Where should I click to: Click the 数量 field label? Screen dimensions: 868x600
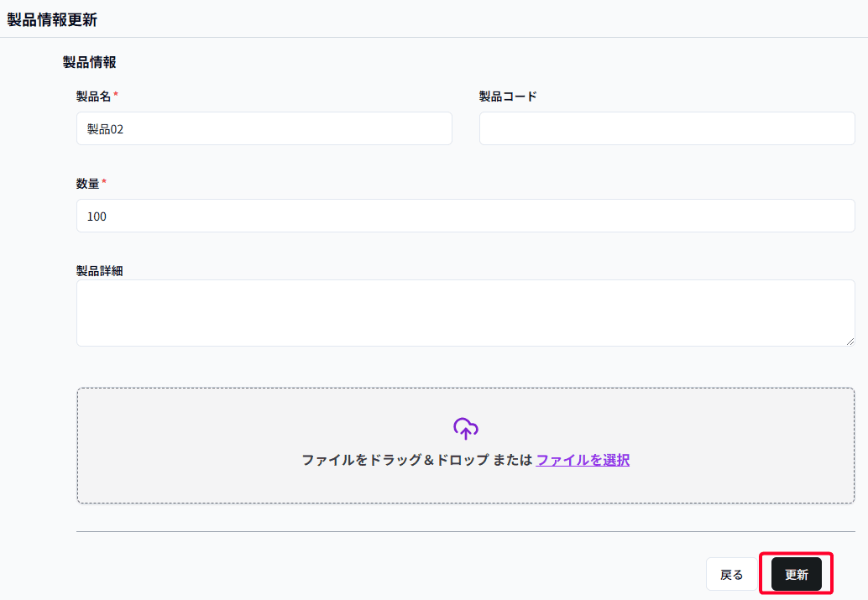tap(87, 183)
